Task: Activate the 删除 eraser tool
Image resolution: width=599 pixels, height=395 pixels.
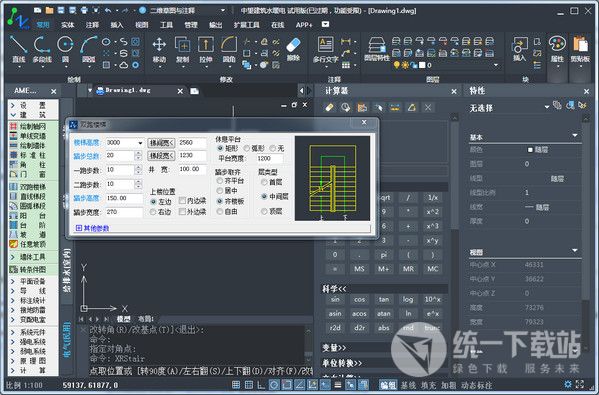Action: [293, 49]
